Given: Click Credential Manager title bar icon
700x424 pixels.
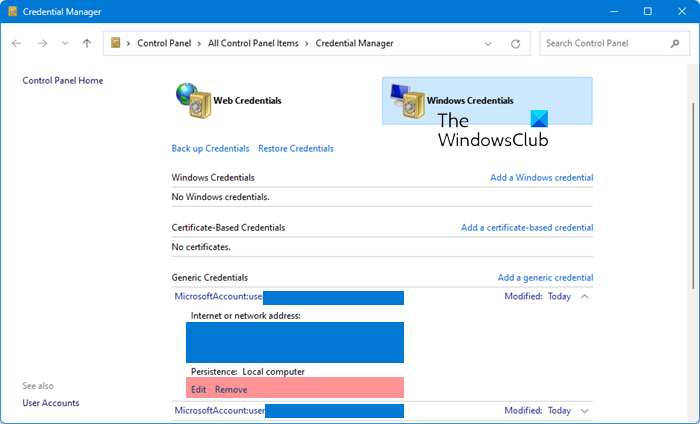Looking at the screenshot, I should pyautogui.click(x=12, y=11).
